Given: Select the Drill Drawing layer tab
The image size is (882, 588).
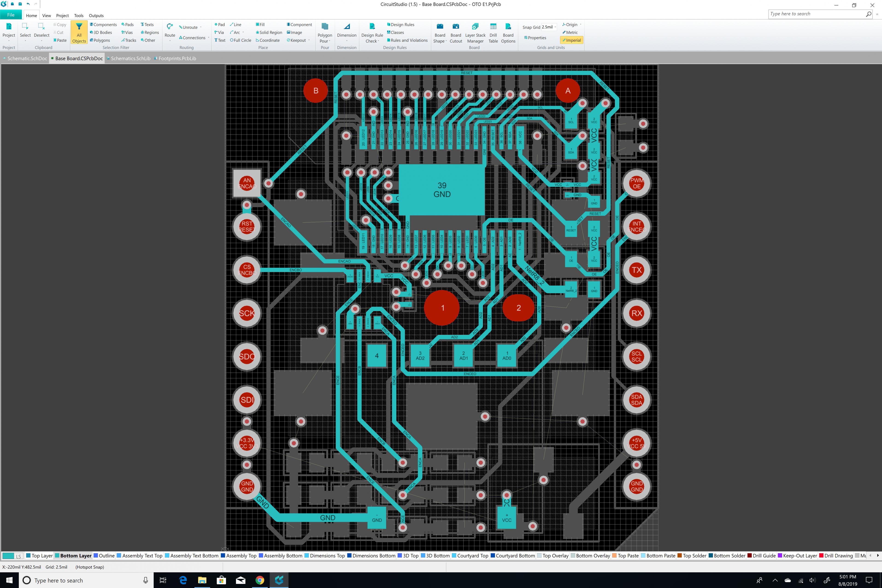Looking at the screenshot, I should click(x=836, y=556).
